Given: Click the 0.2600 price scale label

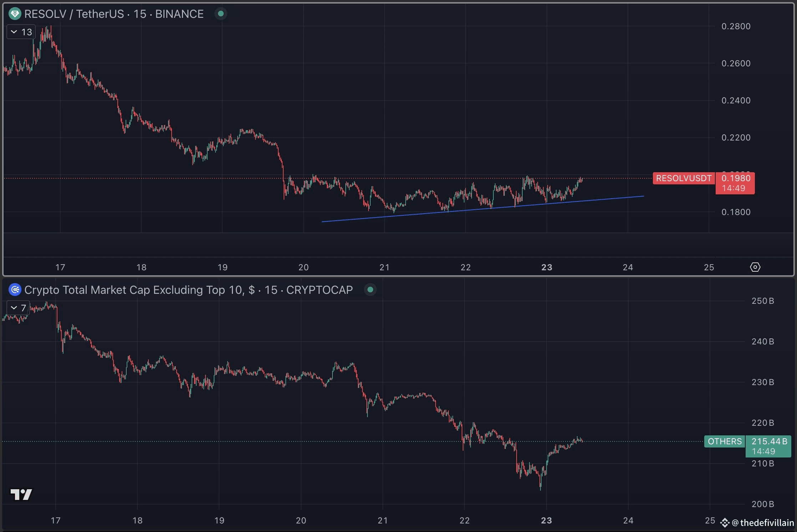Looking at the screenshot, I should (x=736, y=63).
